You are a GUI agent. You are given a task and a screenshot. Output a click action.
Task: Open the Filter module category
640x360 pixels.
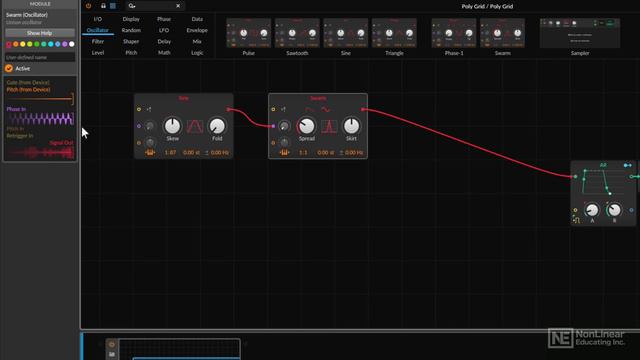click(x=98, y=41)
